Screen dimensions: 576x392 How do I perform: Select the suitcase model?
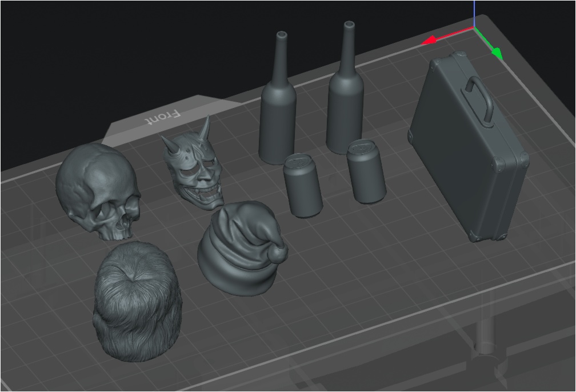point(469,147)
